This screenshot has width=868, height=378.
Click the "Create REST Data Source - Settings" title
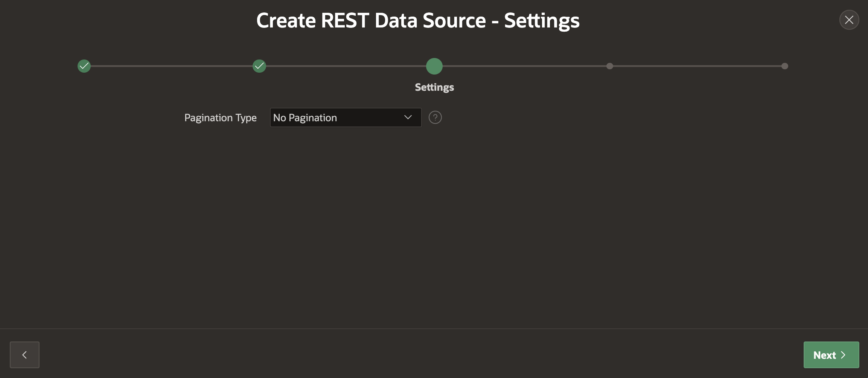(x=418, y=20)
